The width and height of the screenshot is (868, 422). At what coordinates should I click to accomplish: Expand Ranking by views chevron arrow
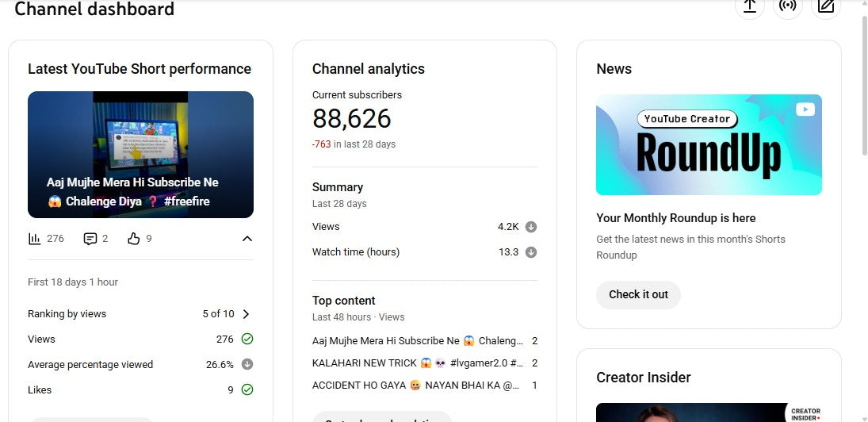246,314
